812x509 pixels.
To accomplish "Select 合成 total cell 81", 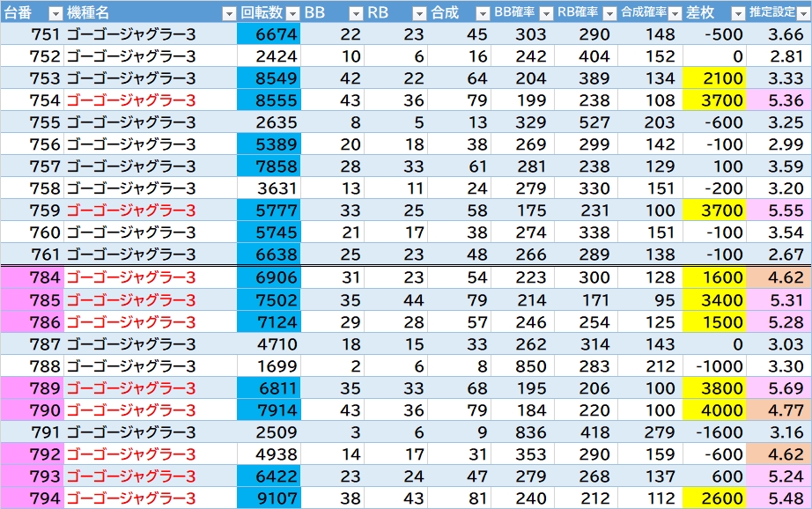I will [459, 498].
